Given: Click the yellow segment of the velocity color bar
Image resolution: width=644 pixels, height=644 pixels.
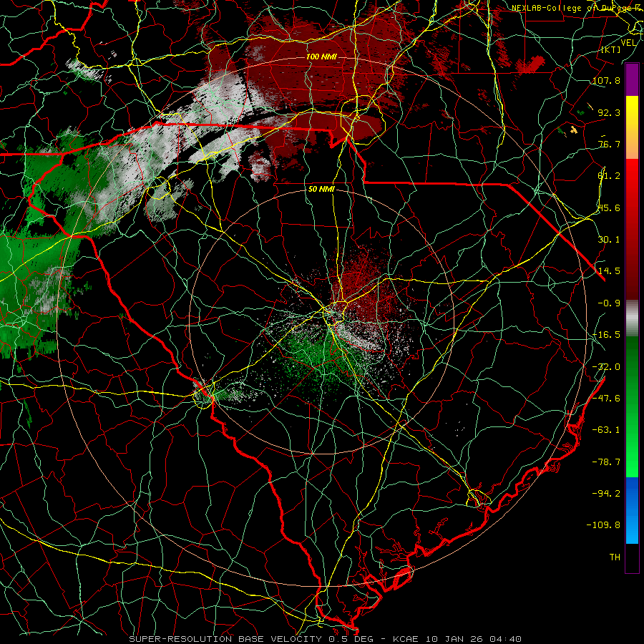Looking at the screenshot, I should pos(632,111).
